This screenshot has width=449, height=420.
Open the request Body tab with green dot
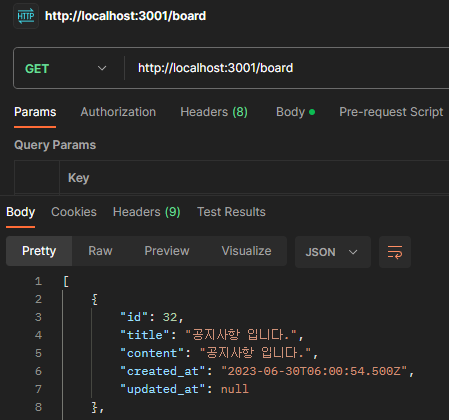[x=295, y=112]
